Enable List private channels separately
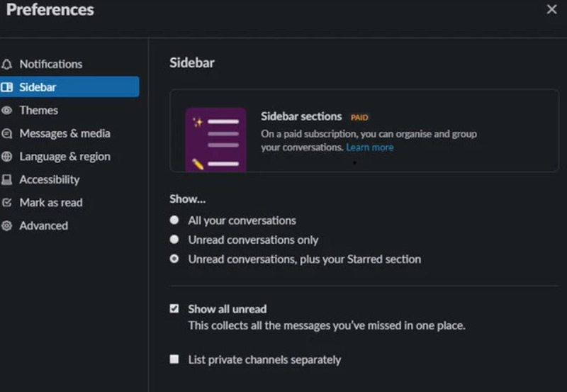 pos(174,359)
